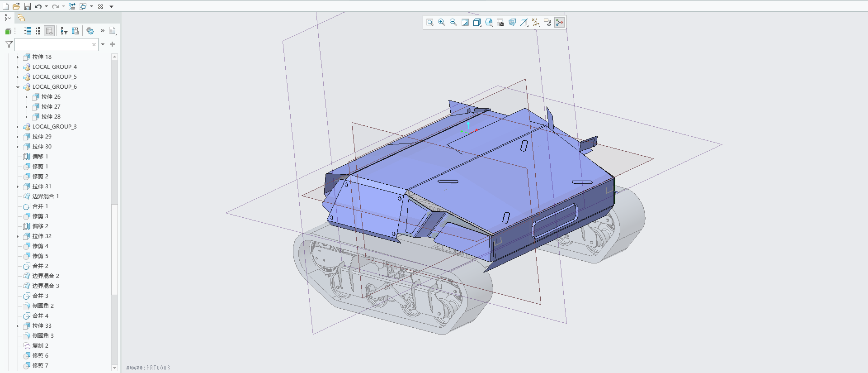Repaint the graphics window
Image resolution: width=868 pixels, height=373 pixels.
pyautogui.click(x=465, y=22)
